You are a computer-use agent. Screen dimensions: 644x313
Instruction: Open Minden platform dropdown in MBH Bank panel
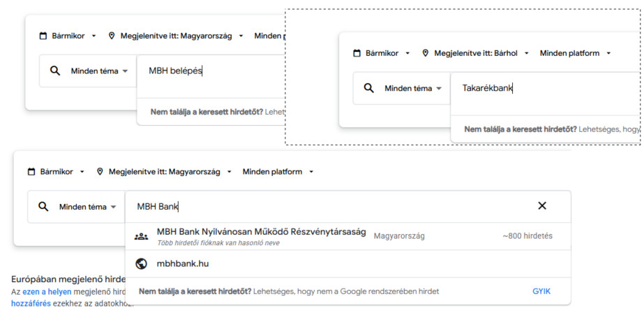pyautogui.click(x=278, y=171)
